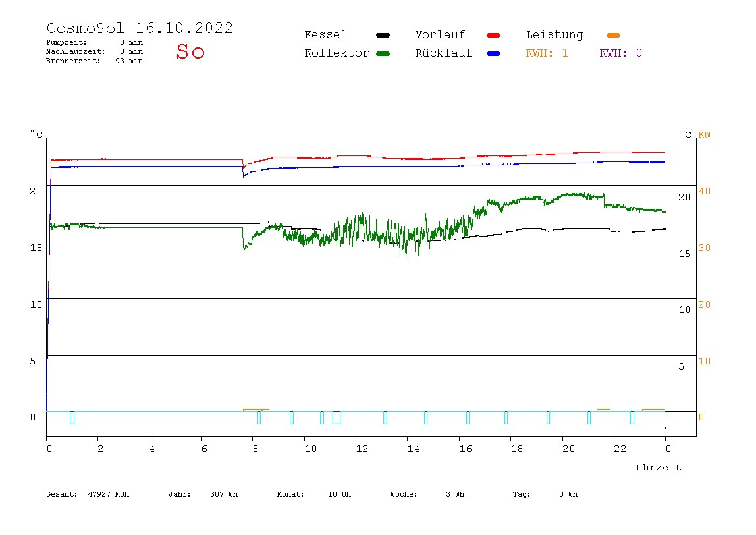This screenshot has width=756, height=535.
Task: Select the "Brennerzeit:" label
Action: (73, 61)
